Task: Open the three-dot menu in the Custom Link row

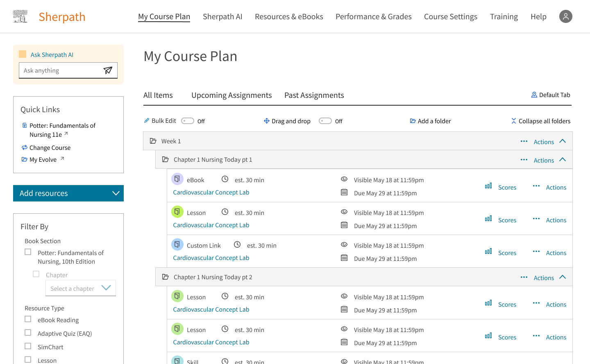Action: [x=536, y=251]
